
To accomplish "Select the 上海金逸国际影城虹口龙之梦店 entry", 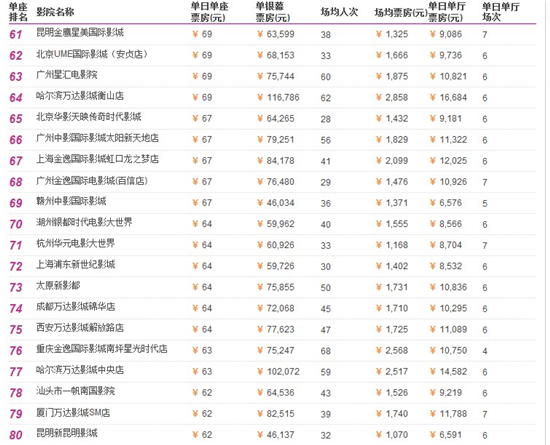I will [97, 159].
